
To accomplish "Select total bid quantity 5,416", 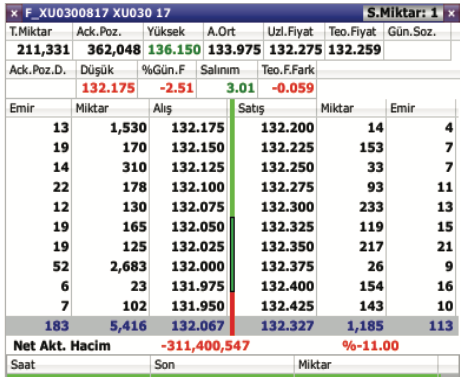I will pos(129,326).
